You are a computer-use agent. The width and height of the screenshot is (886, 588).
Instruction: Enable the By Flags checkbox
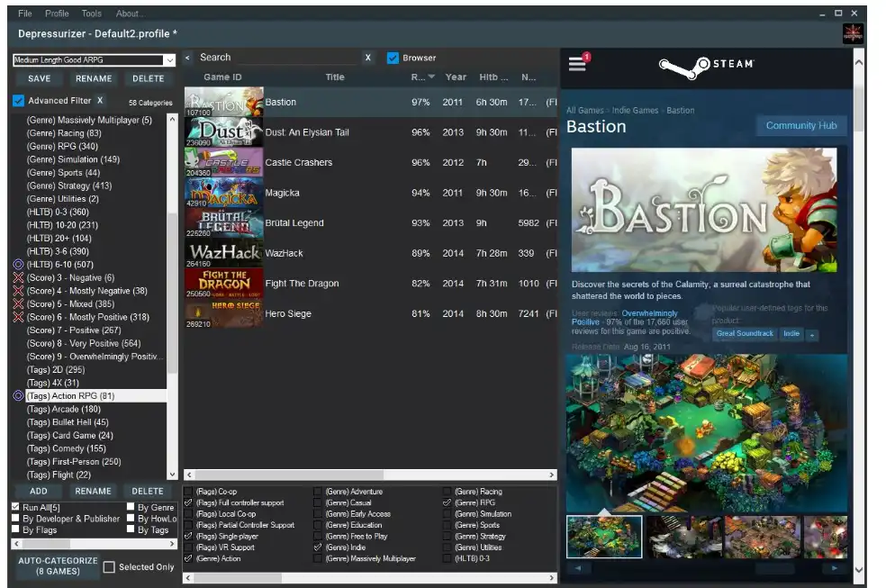[x=15, y=529]
